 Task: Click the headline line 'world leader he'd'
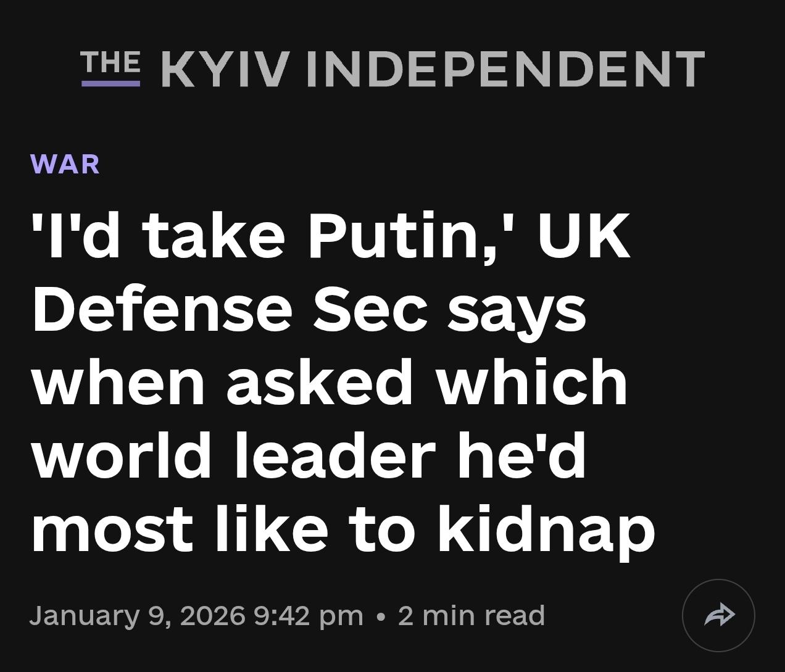click(x=309, y=456)
